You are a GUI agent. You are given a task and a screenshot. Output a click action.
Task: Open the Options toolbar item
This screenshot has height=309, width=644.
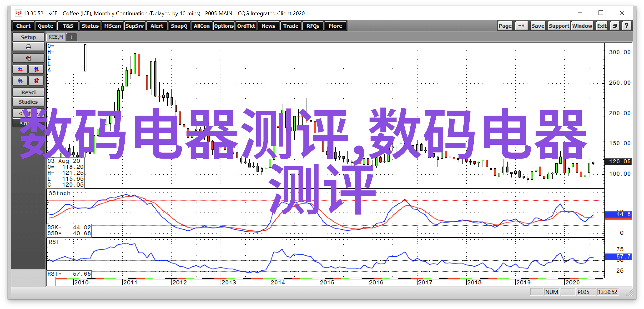coord(224,26)
